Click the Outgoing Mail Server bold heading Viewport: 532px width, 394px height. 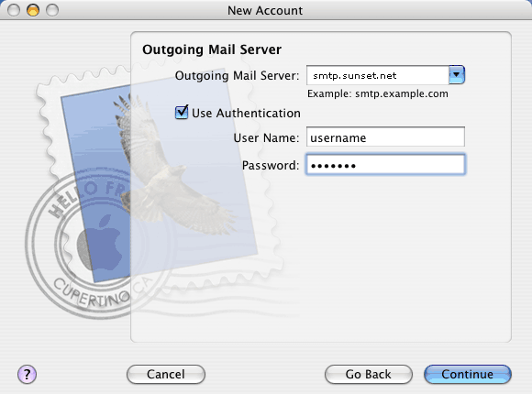[212, 49]
